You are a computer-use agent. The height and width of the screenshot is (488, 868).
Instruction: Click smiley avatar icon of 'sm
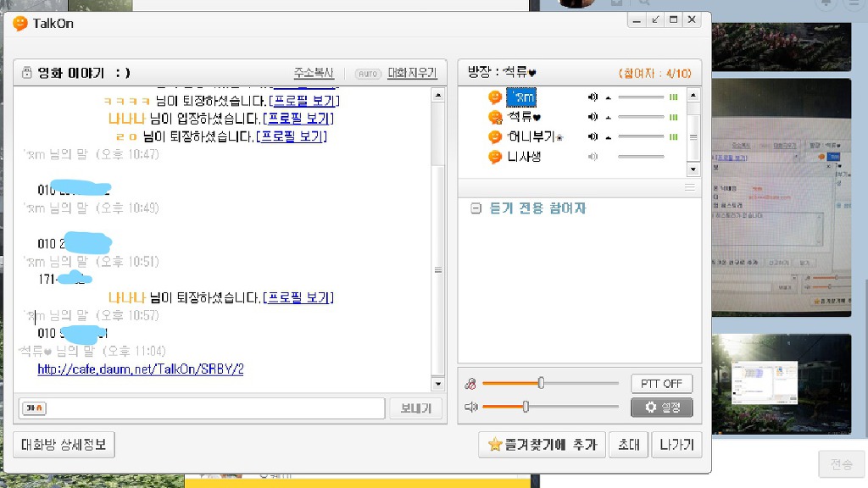click(495, 97)
